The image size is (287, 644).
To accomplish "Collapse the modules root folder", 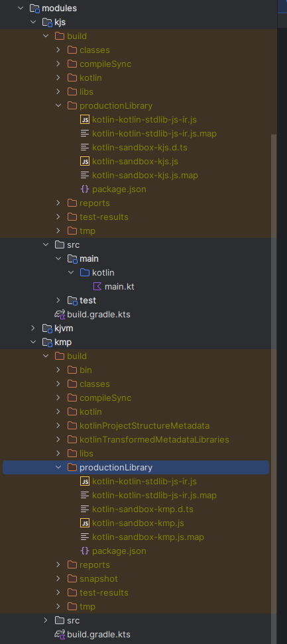I will [x=21, y=8].
